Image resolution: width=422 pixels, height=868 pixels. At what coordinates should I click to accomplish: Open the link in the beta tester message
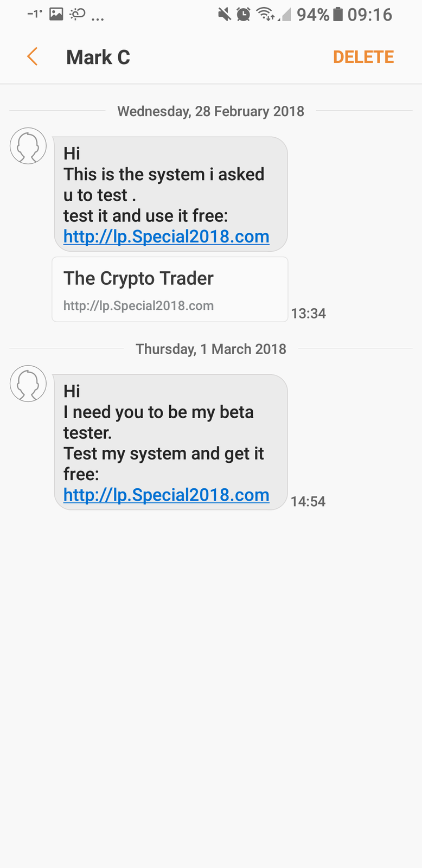(x=166, y=495)
